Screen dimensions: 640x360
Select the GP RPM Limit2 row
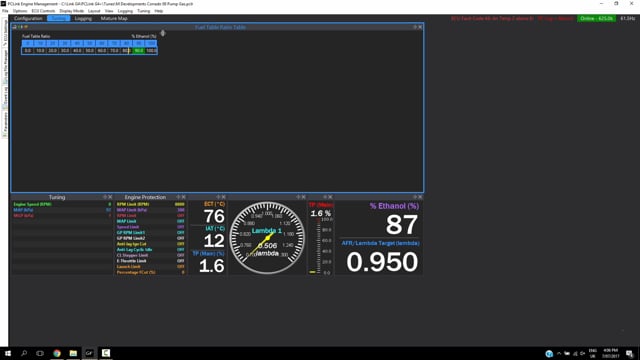[x=150, y=238]
